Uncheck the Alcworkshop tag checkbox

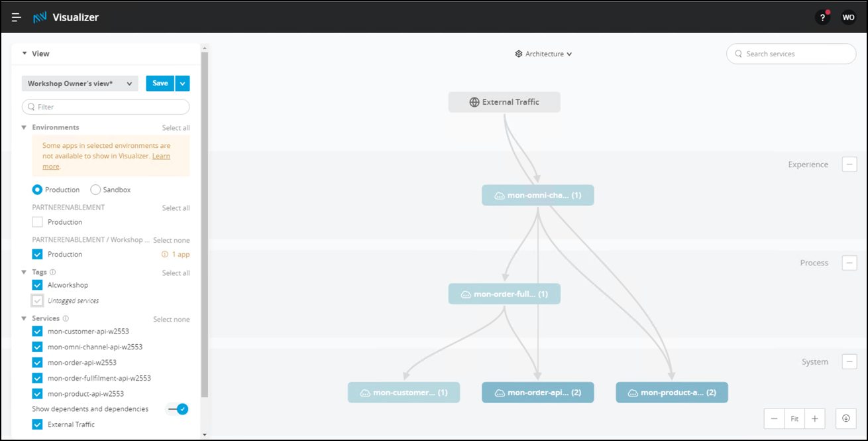coord(38,285)
